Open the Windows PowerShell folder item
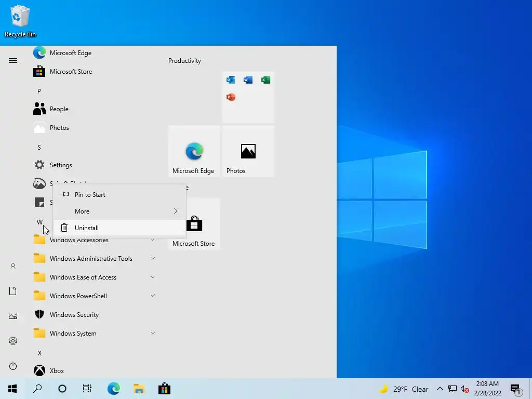The height and width of the screenshot is (399, 532). coord(94,296)
